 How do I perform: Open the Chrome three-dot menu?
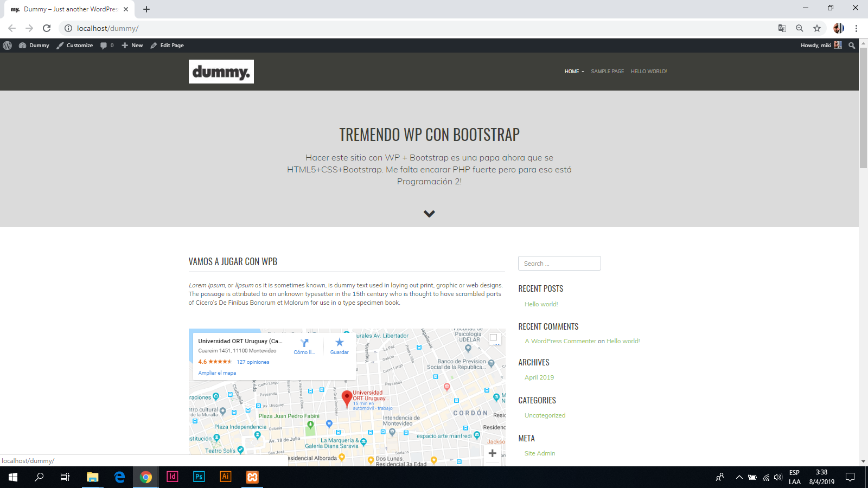click(x=856, y=28)
